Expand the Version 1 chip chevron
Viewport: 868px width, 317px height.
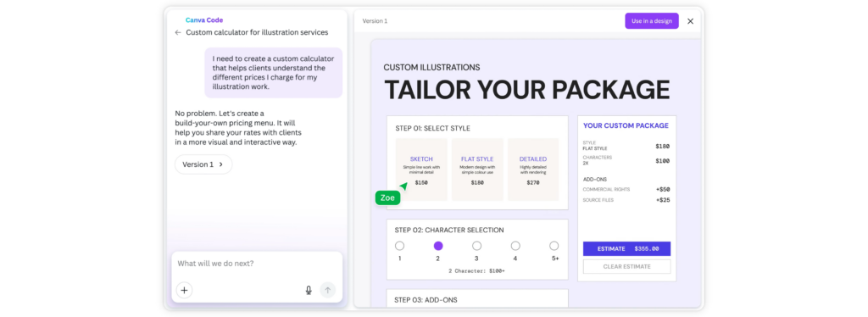(221, 164)
